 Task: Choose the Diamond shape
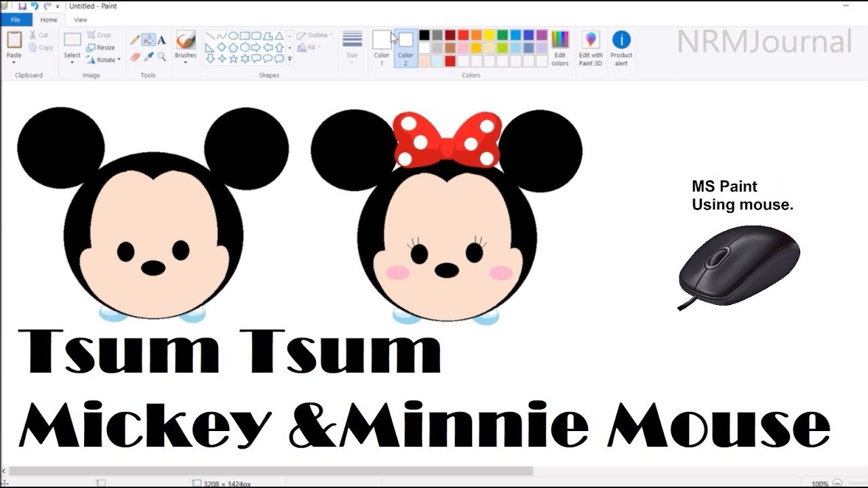coord(221,47)
